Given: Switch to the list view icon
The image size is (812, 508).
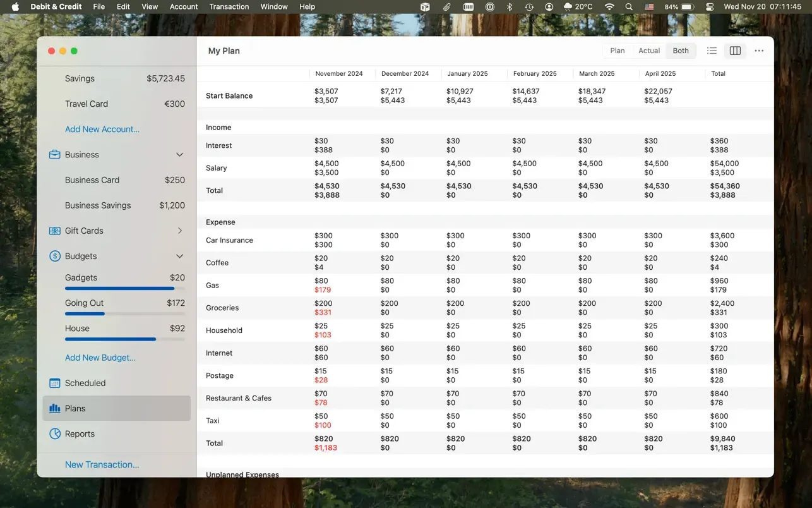Looking at the screenshot, I should pos(712,51).
